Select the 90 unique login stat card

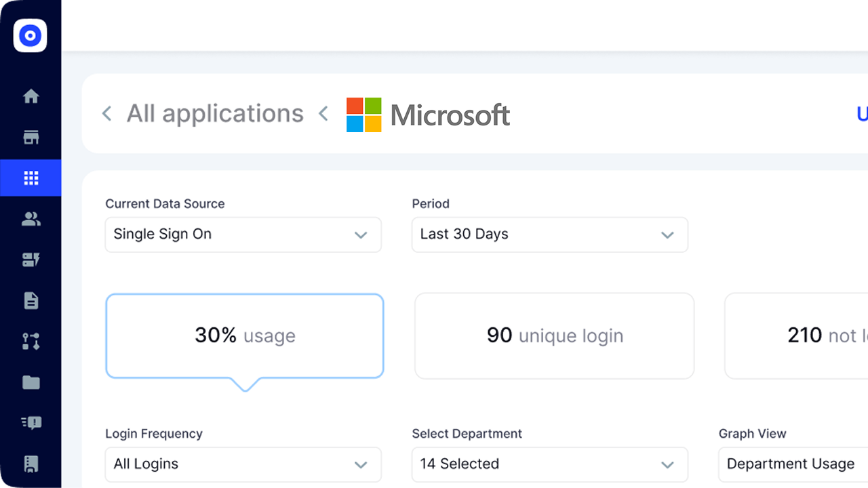[554, 335]
